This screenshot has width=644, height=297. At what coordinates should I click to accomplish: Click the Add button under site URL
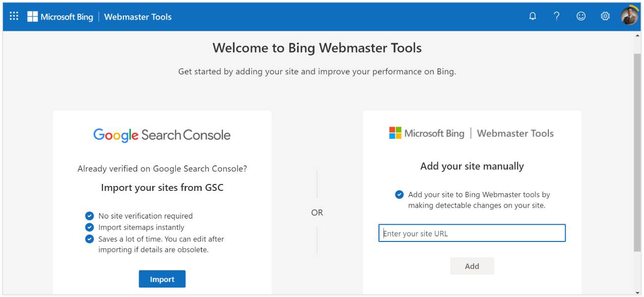click(472, 266)
